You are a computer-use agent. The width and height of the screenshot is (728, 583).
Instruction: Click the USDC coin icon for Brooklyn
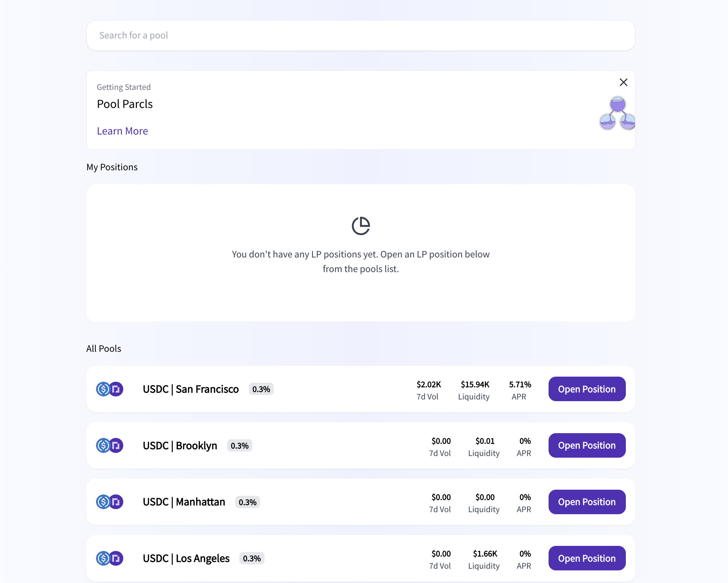pos(103,445)
